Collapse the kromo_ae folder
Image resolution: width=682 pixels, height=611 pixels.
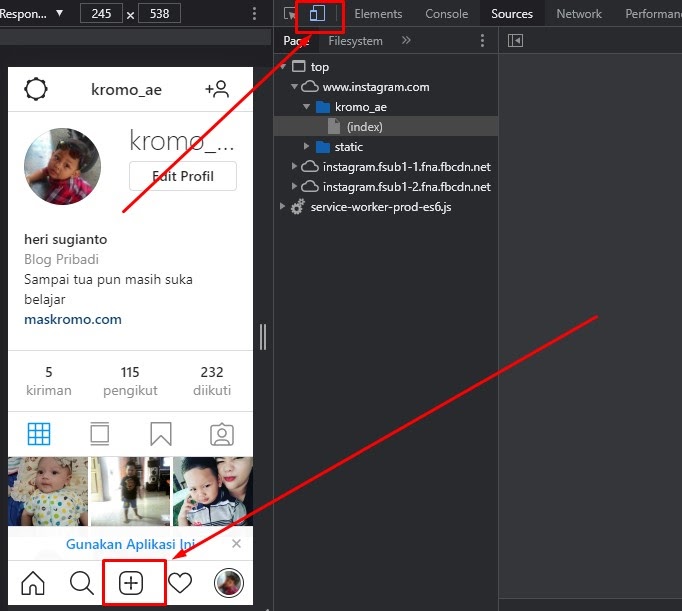tap(306, 107)
